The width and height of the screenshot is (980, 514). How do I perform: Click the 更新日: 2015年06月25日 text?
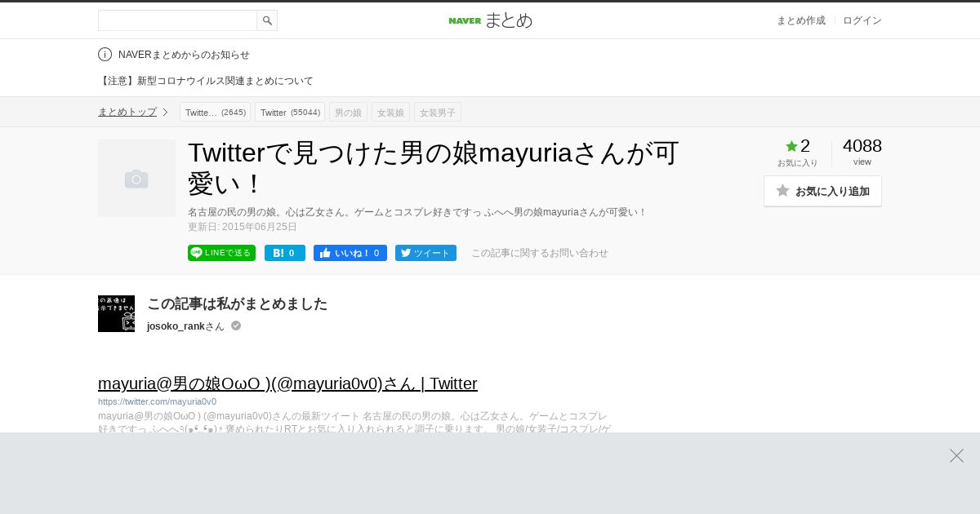pyautogui.click(x=243, y=227)
